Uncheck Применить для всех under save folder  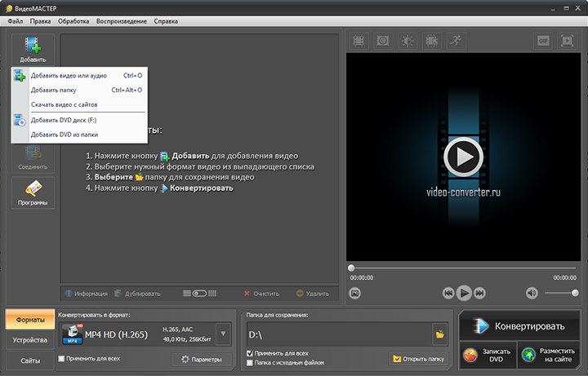pyautogui.click(x=250, y=353)
